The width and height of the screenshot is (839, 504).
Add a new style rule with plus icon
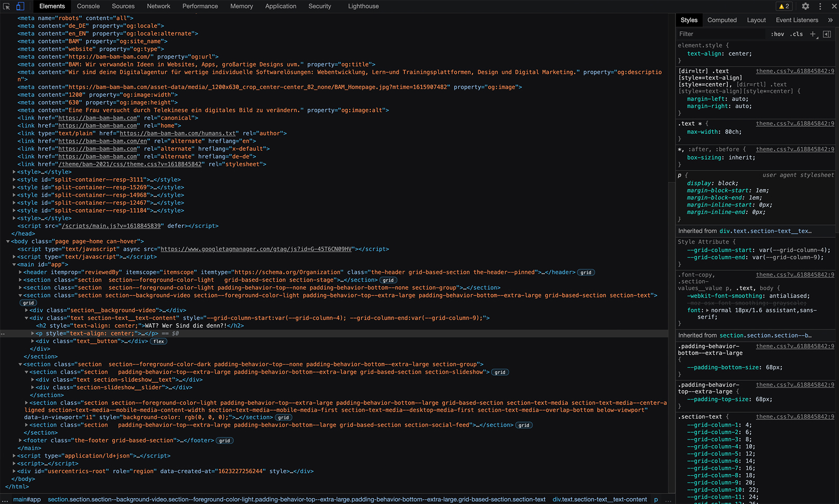coord(813,34)
